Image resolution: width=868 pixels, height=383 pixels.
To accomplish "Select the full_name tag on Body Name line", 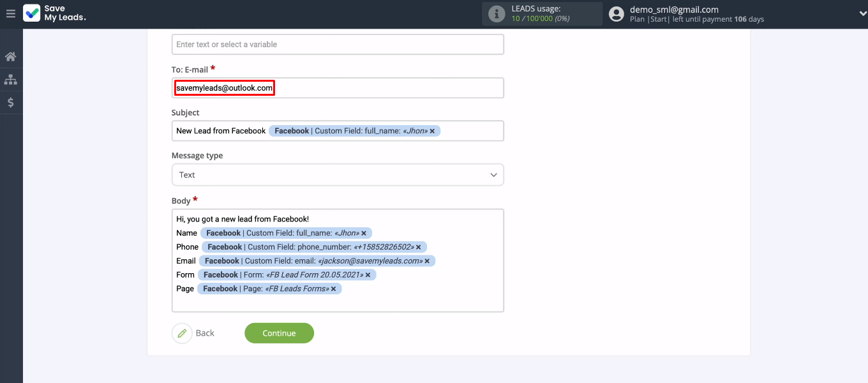I will coord(286,233).
